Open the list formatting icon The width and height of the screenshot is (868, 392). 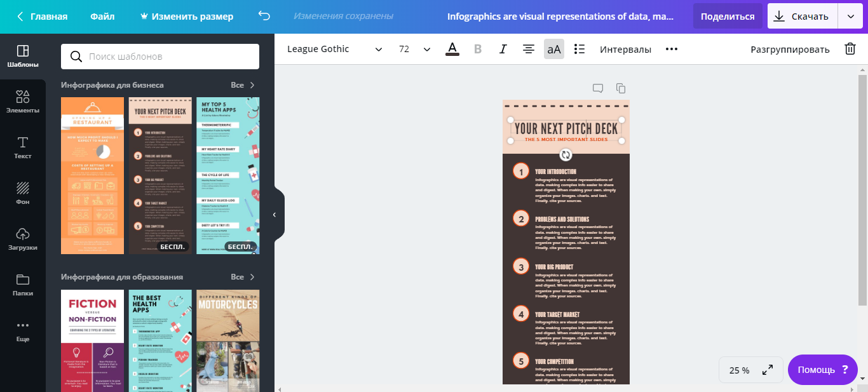point(579,49)
